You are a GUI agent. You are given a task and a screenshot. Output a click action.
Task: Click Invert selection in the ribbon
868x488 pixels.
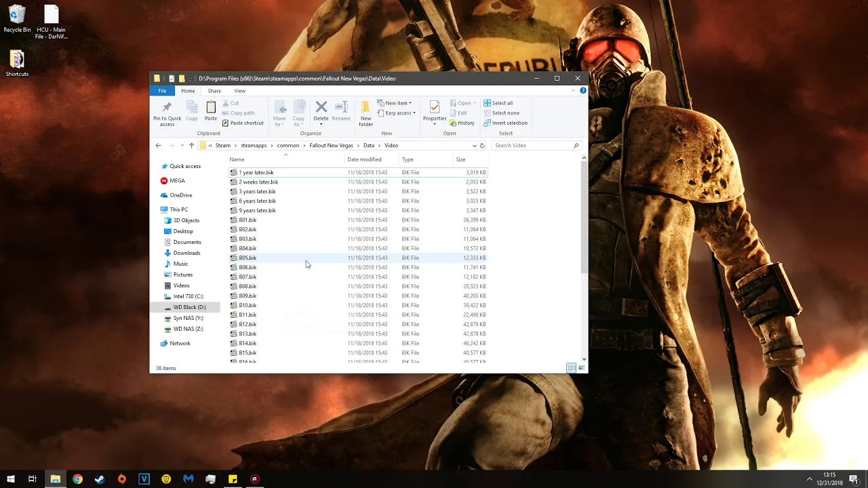[505, 123]
